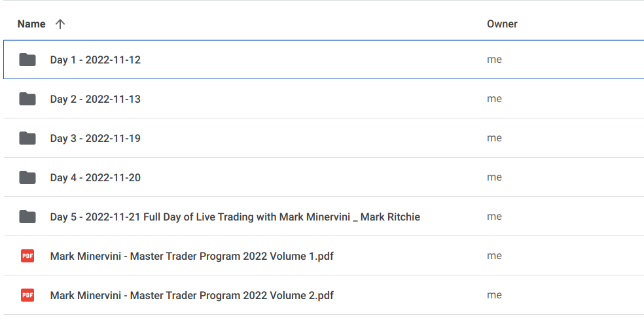The height and width of the screenshot is (318, 644).
Task: Open the Day 5 Live Trading folder name
Action: pyautogui.click(x=235, y=217)
